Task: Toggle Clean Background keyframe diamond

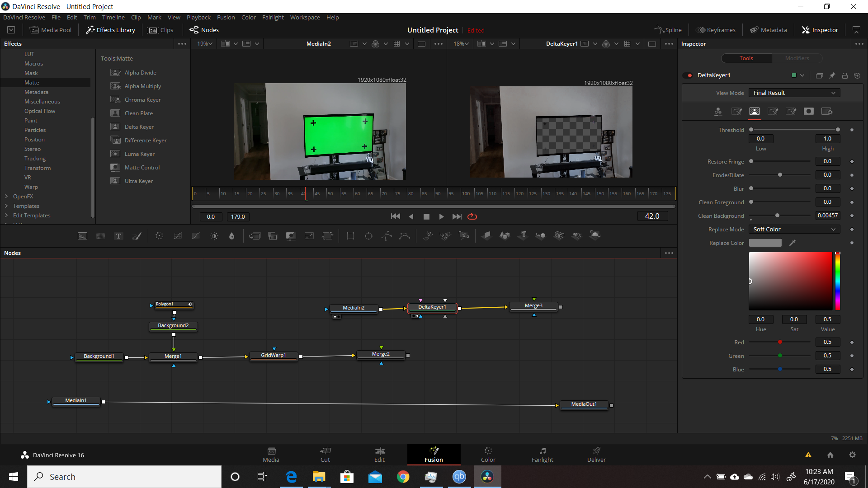Action: [x=852, y=216]
